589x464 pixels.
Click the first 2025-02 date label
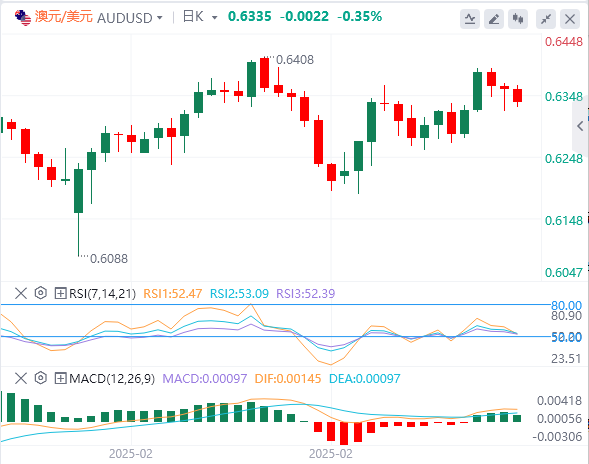pyautogui.click(x=131, y=454)
